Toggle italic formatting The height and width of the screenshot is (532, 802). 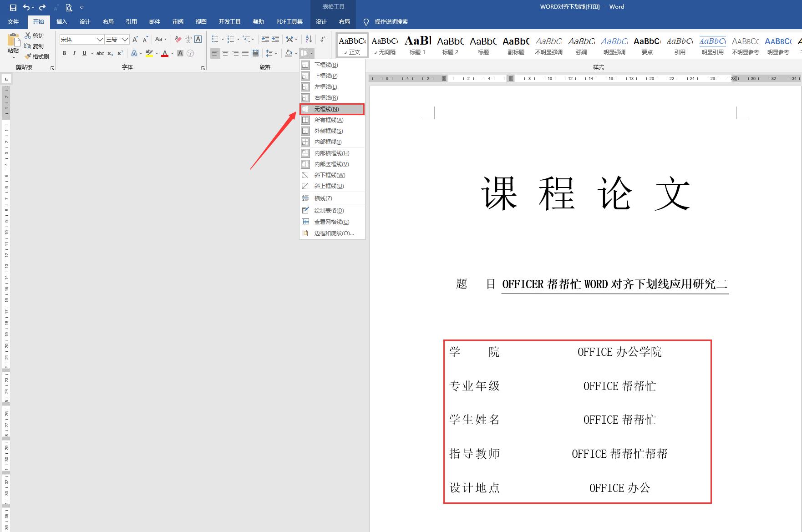tap(74, 53)
